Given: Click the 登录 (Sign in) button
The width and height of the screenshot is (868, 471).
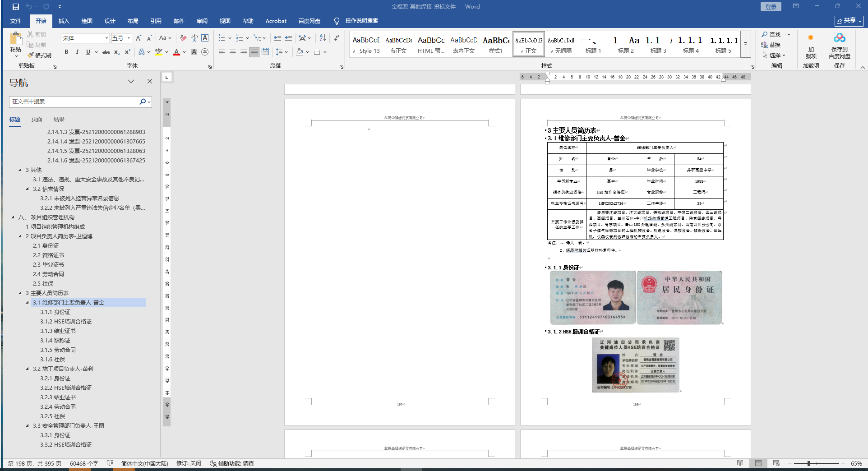Looking at the screenshot, I should pyautogui.click(x=771, y=7).
